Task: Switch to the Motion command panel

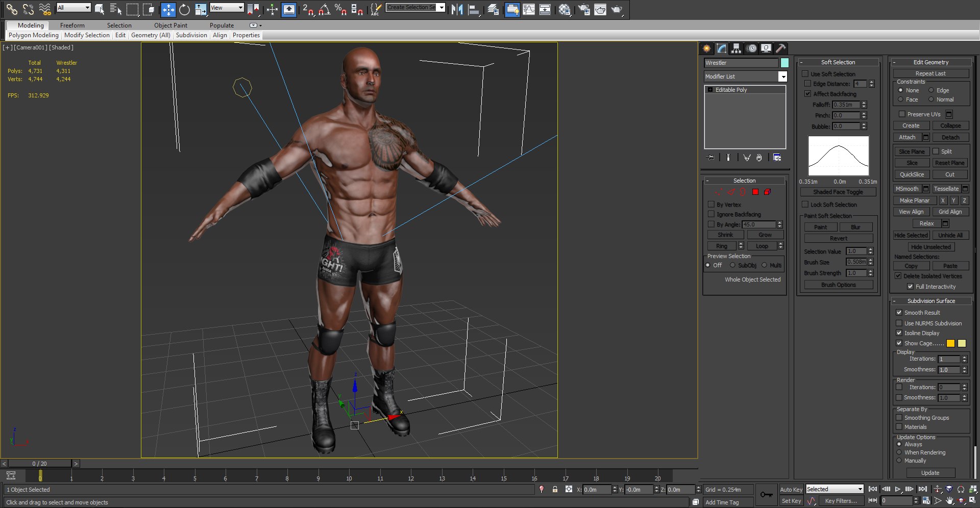Action: click(751, 48)
